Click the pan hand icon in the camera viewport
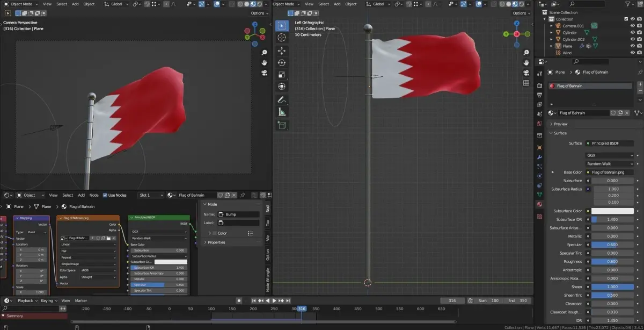Viewport: 644px width, 330px height. [265, 63]
